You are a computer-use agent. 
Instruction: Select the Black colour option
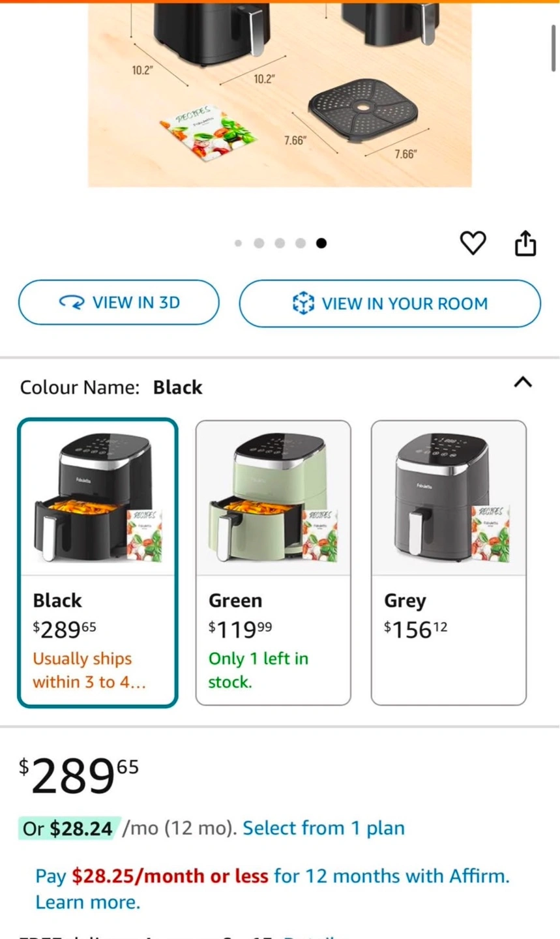98,562
